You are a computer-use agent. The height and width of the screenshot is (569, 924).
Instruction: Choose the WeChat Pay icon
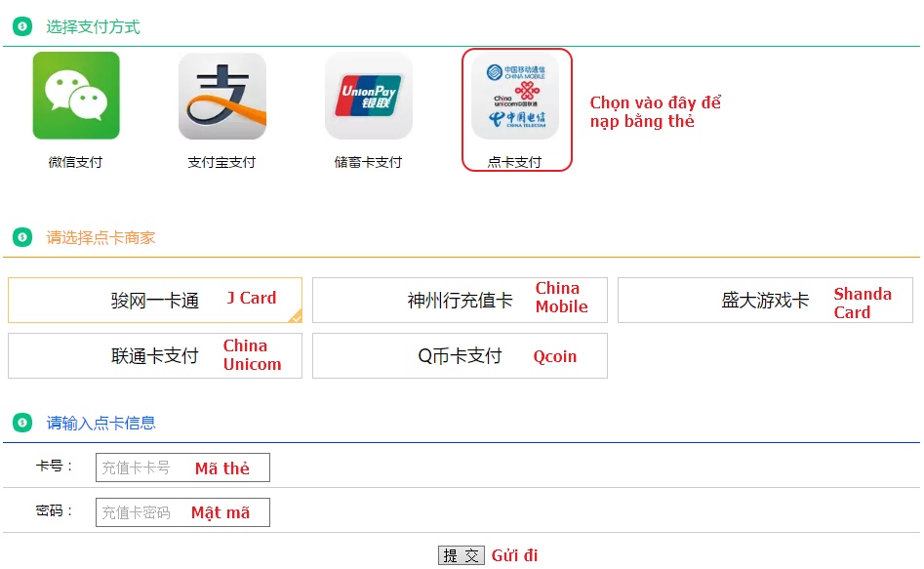(x=76, y=96)
